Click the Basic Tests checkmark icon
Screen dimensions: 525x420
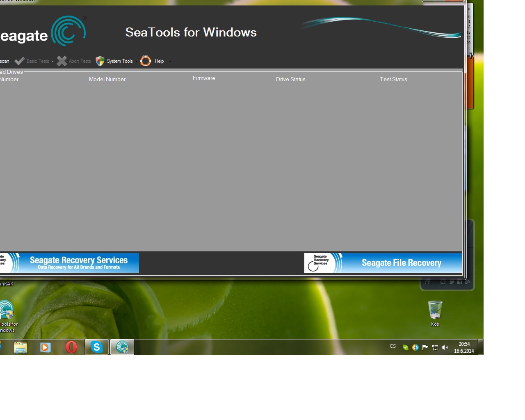pyautogui.click(x=19, y=61)
